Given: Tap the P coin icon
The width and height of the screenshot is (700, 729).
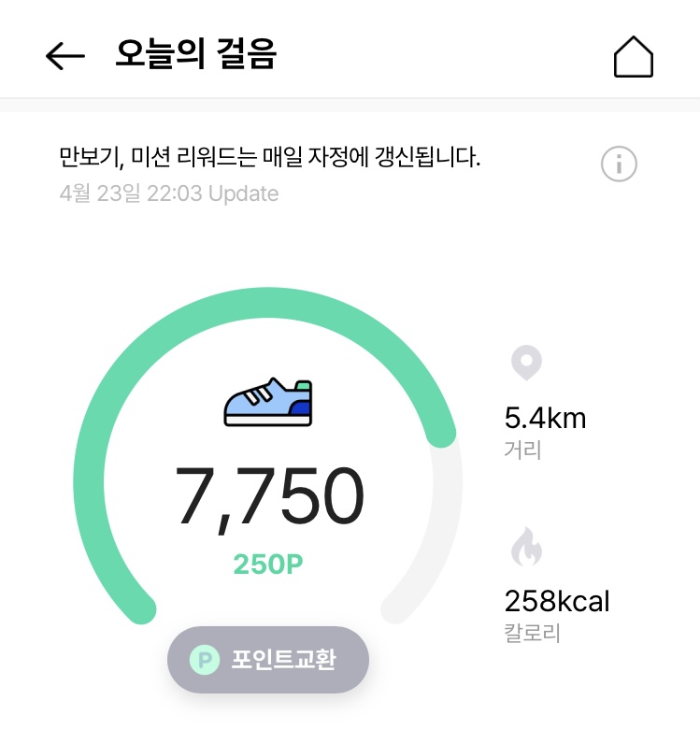Looking at the screenshot, I should point(204,659).
